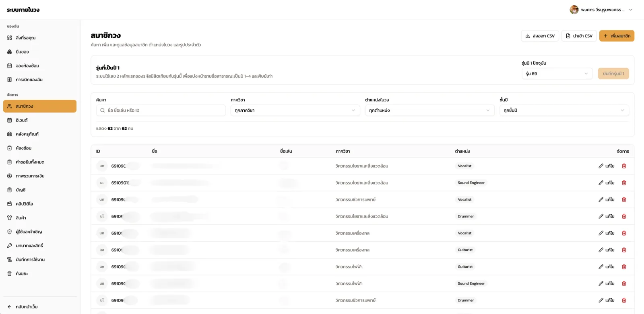Click the ถังขยะ trash icon in sidebar
This screenshot has width=644, height=314.
pos(10,273)
